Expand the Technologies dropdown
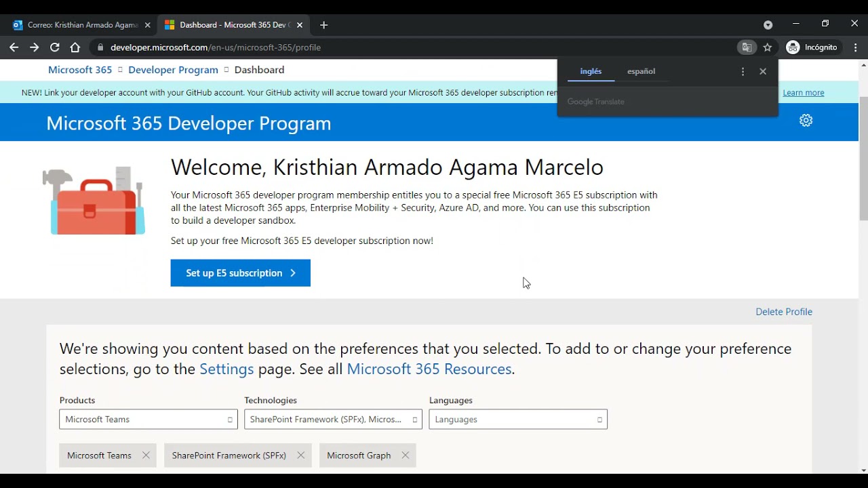 (x=333, y=420)
